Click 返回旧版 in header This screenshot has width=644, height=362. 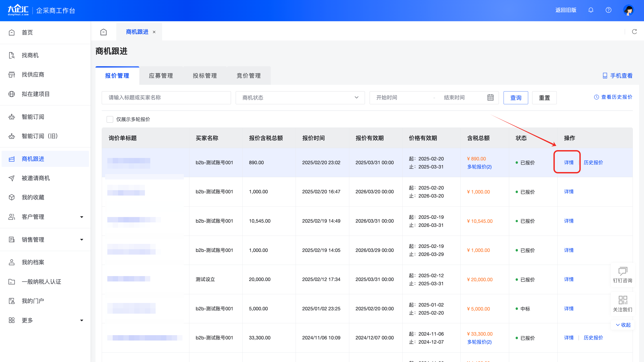pos(566,10)
